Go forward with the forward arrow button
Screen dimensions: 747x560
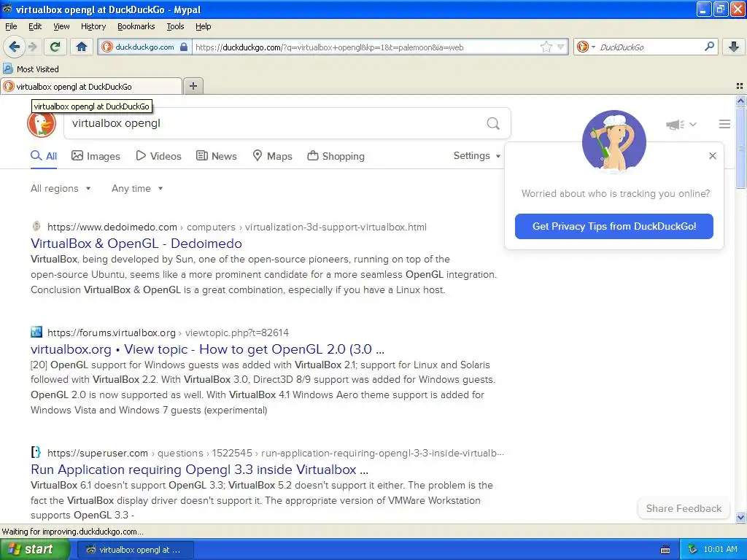(x=32, y=47)
